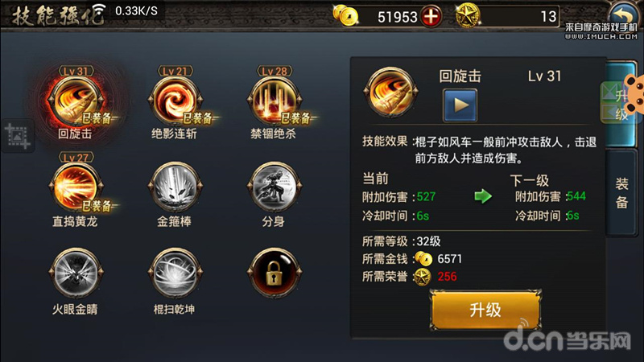Select the 直捣黄龙 skill icon
644x362 pixels.
[76, 187]
